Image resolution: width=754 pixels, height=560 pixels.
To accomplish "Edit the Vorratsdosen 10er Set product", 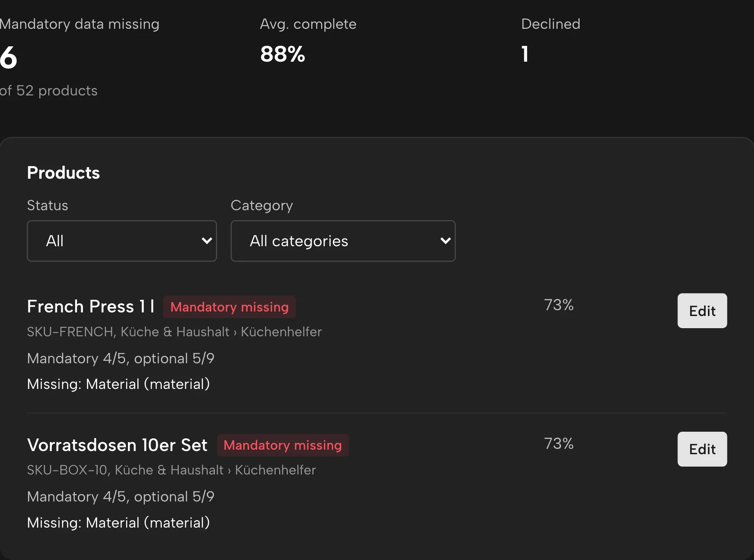I will 702,449.
